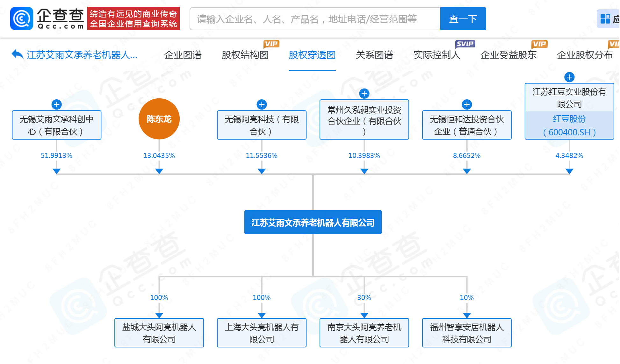Click the 查一下 search button
620x364 pixels.
[x=463, y=19]
